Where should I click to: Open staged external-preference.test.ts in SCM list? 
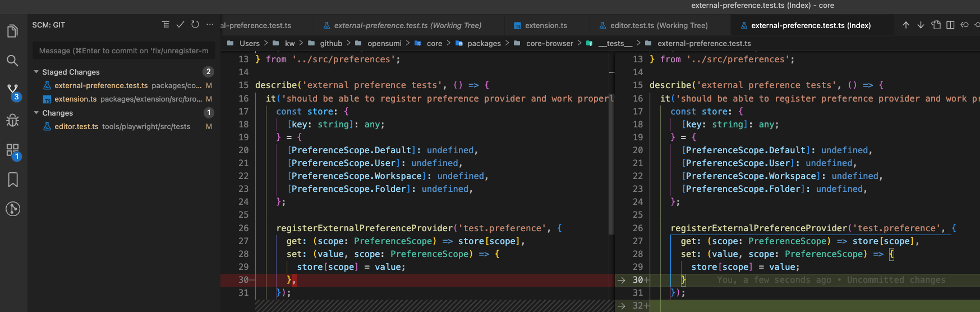pos(123,85)
